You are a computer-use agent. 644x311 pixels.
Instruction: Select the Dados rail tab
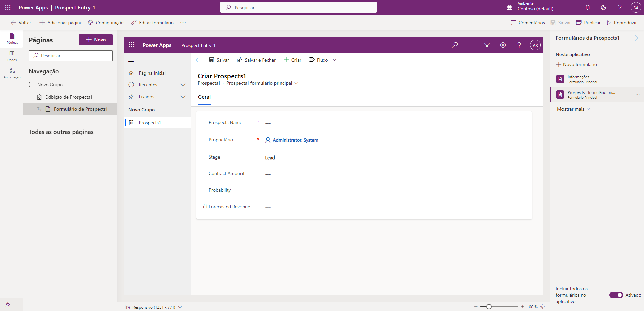click(12, 56)
